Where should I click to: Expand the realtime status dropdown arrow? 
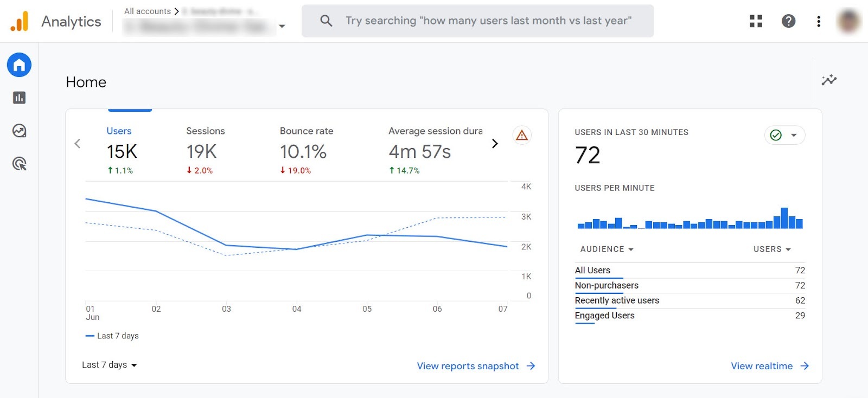click(x=794, y=135)
